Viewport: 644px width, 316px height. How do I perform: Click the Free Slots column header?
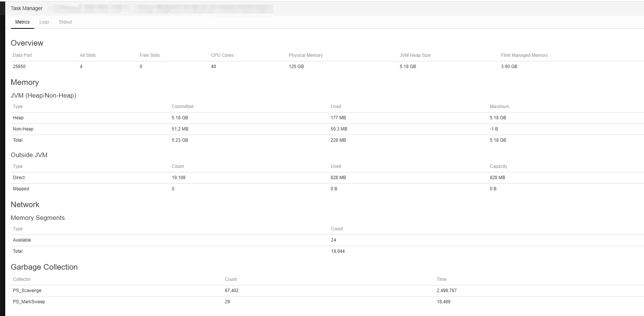coord(150,55)
